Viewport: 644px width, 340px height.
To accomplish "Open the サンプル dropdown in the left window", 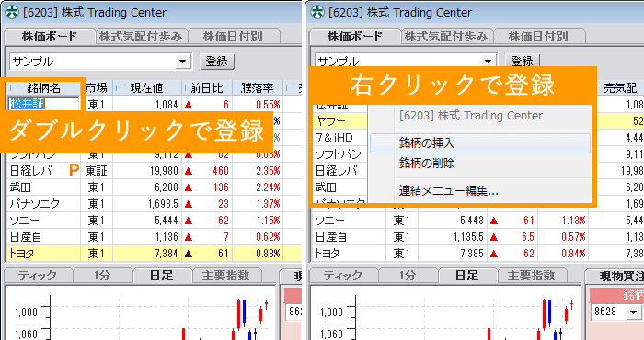I will click(182, 62).
